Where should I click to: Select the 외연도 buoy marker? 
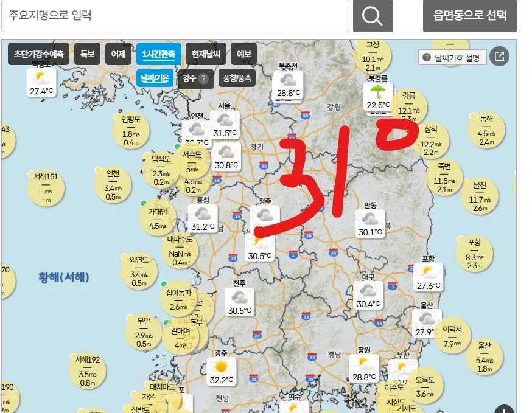tap(139, 271)
